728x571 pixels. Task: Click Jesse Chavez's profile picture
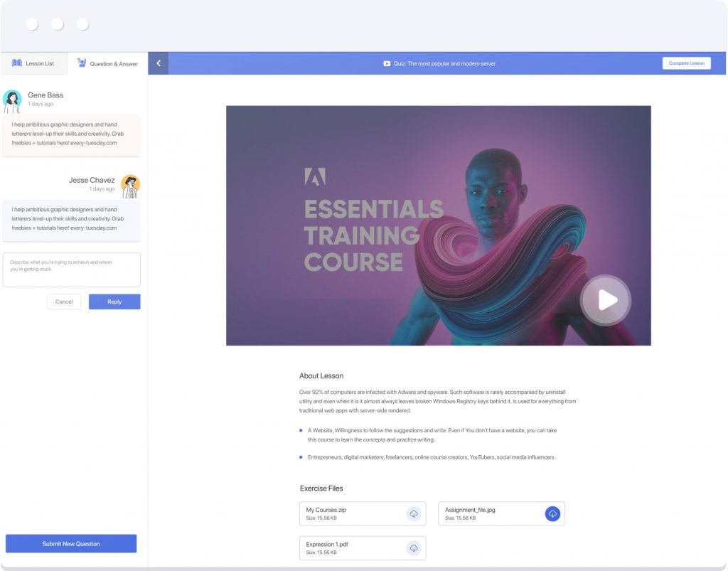[131, 185]
